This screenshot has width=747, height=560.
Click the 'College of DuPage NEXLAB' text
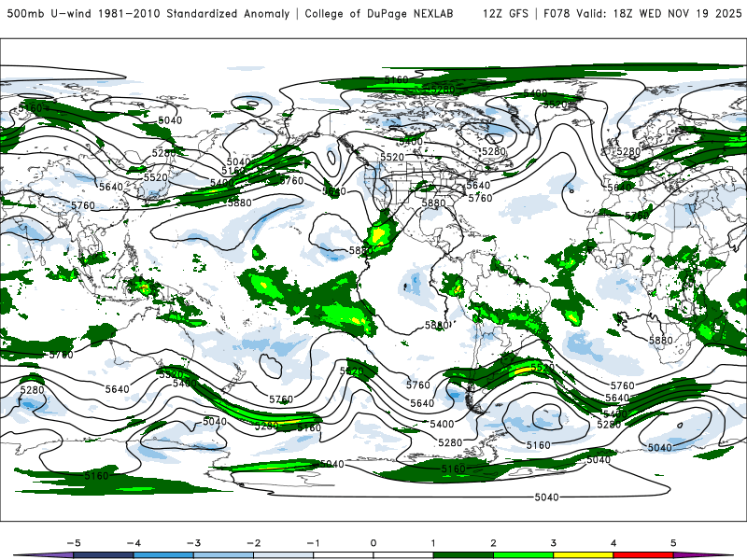tap(379, 13)
